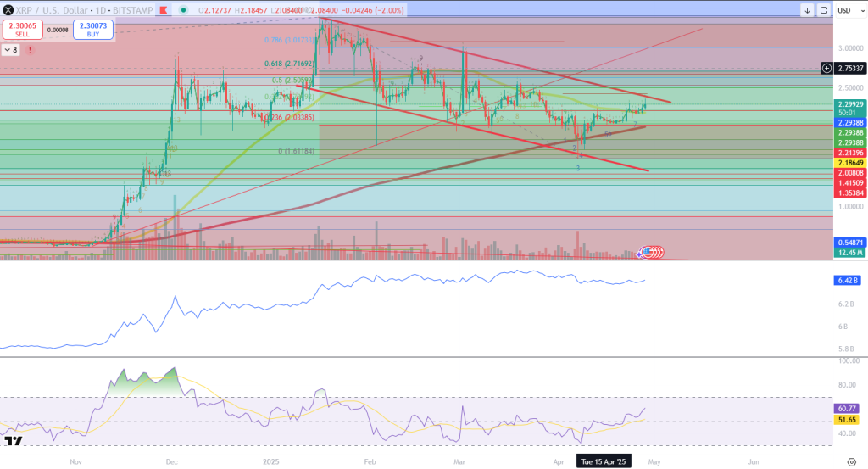Open the time axis settings gear icon
The height and width of the screenshot is (469, 868).
point(851,462)
